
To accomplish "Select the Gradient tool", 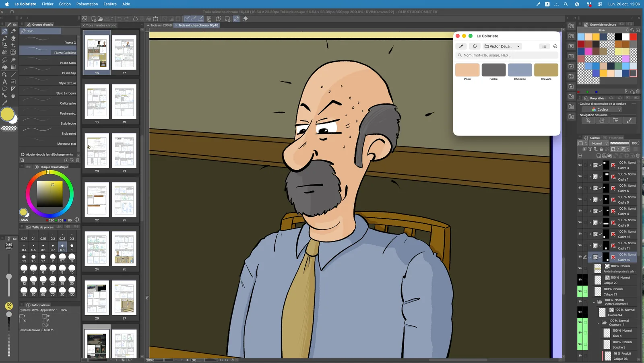I will (13, 67).
